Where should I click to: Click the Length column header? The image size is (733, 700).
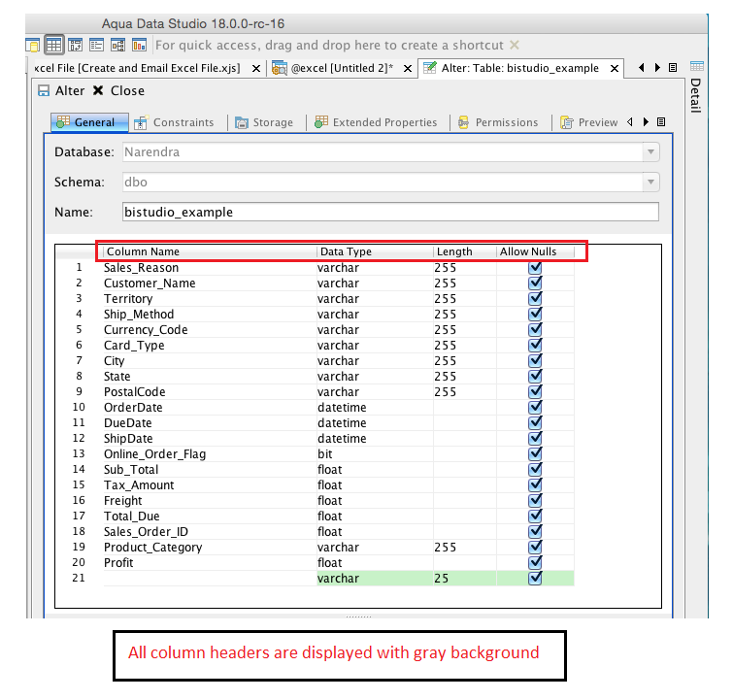click(x=465, y=251)
